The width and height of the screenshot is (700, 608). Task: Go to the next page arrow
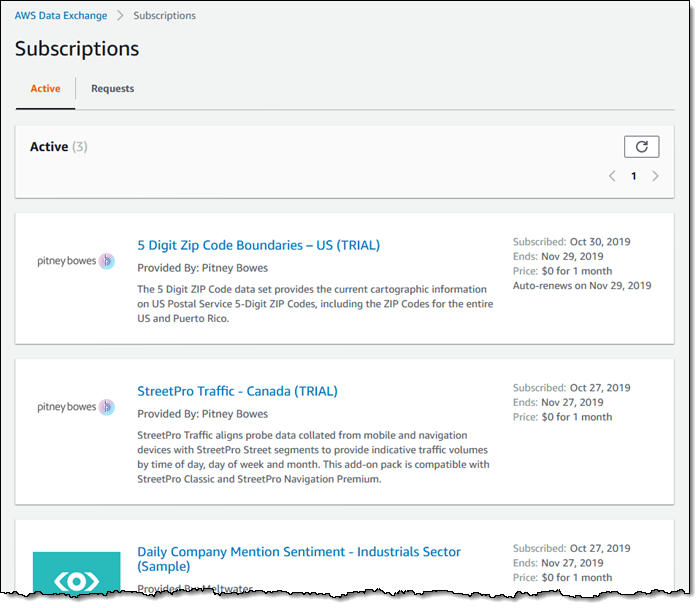(x=655, y=176)
